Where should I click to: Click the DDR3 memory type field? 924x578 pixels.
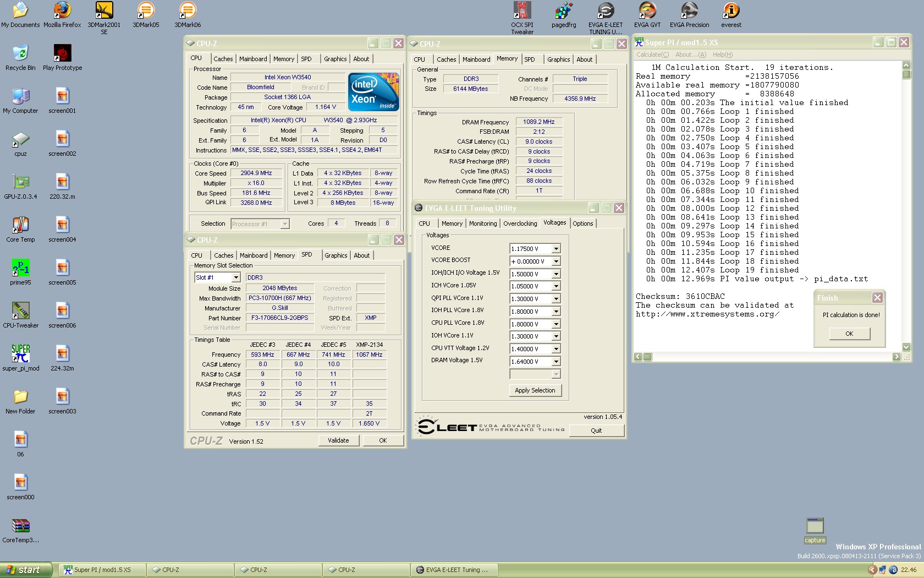pos(471,79)
